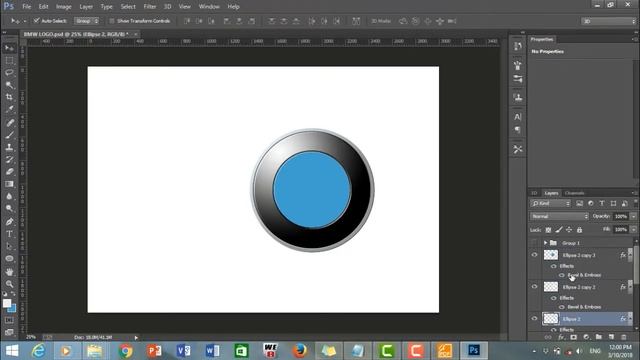This screenshot has width=640, height=360.
Task: Select the Blur tool
Action: point(9,196)
